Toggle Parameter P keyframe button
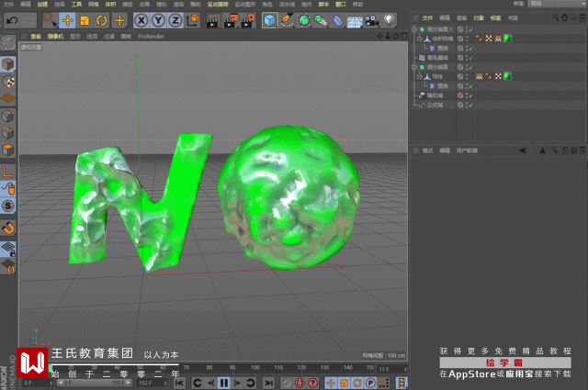The height and width of the screenshot is (390, 588). coord(370,383)
